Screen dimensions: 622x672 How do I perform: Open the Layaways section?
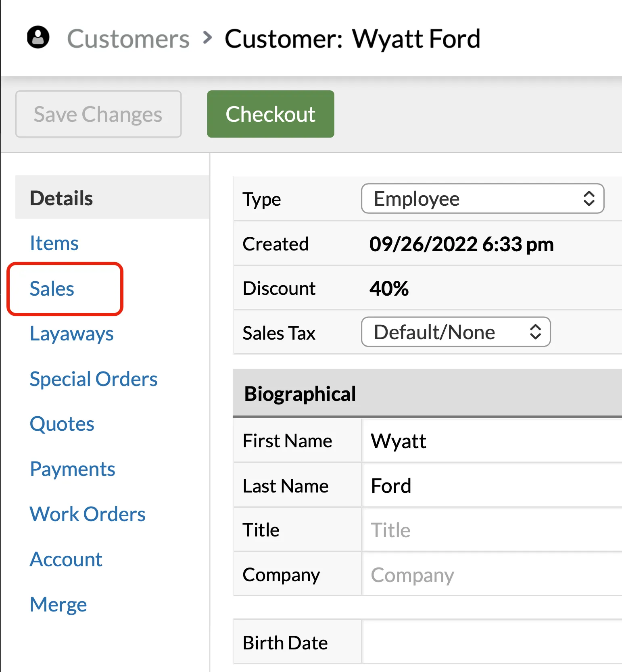click(72, 334)
